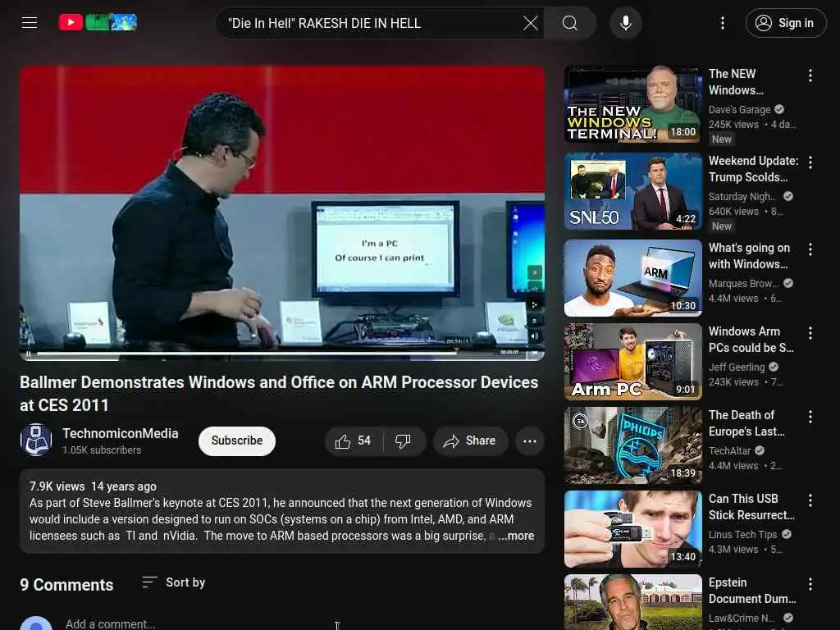
Task: Click Dave's Garage channel name
Action: [739, 109]
